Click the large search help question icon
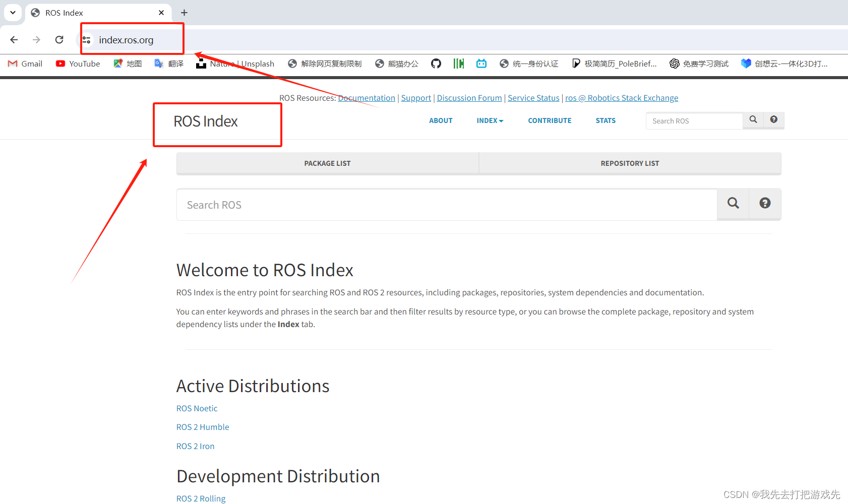Screen dimensions: 848x504 point(765,204)
